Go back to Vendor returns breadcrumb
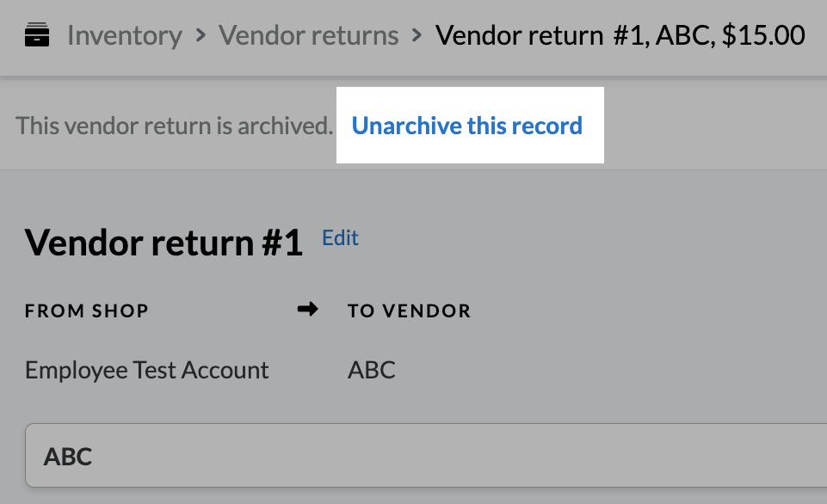The width and height of the screenshot is (827, 504). coord(308,36)
